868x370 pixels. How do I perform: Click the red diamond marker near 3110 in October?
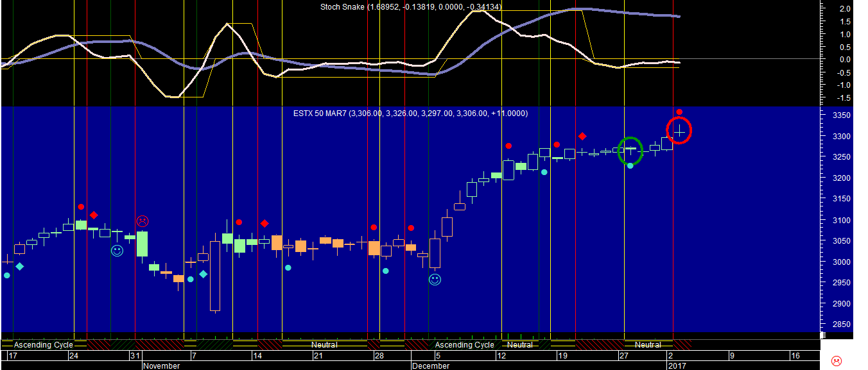pyautogui.click(x=94, y=215)
